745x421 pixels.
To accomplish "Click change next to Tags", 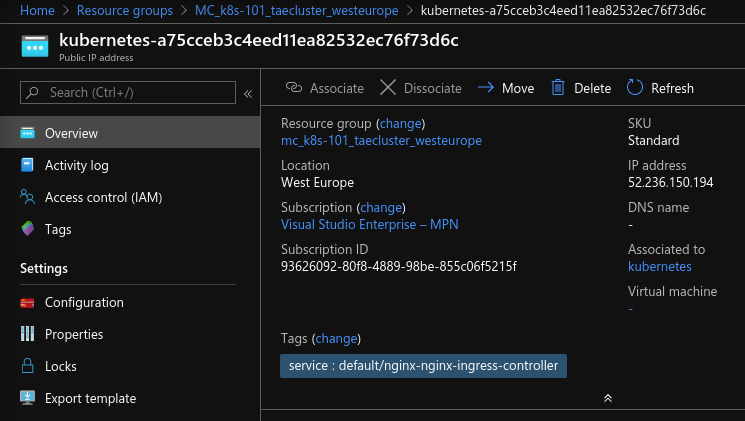I will 336,339.
